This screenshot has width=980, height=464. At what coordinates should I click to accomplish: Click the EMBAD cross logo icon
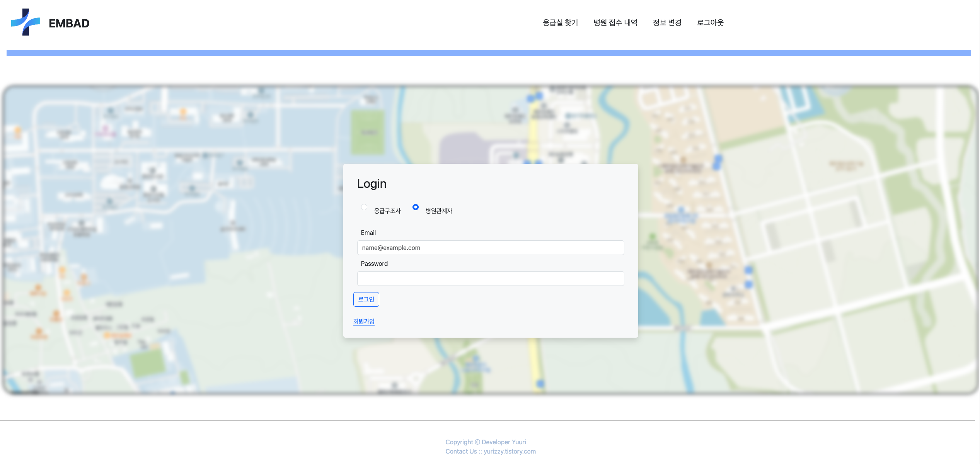26,22
